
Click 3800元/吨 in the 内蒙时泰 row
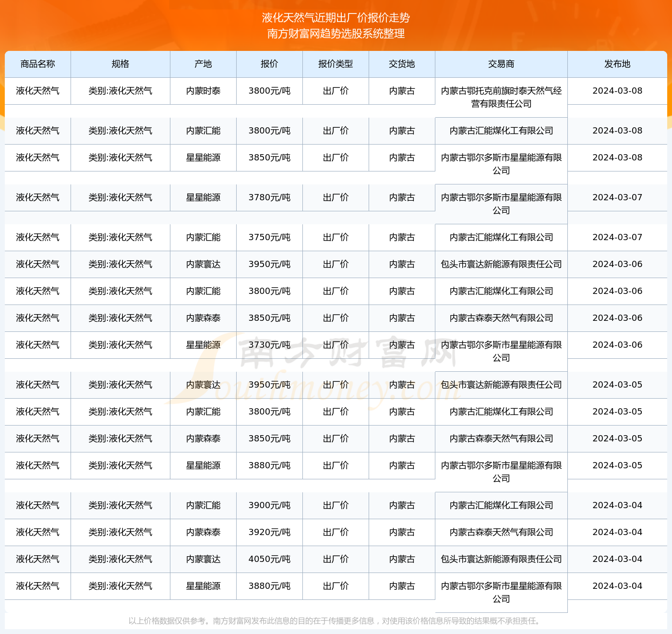pos(270,91)
